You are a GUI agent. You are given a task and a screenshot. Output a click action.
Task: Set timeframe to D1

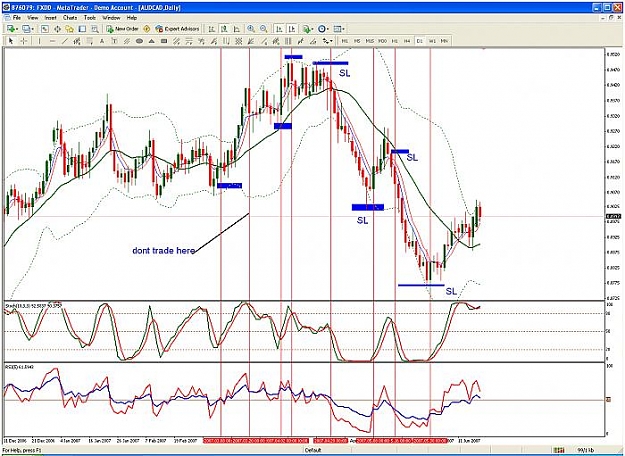click(x=420, y=41)
